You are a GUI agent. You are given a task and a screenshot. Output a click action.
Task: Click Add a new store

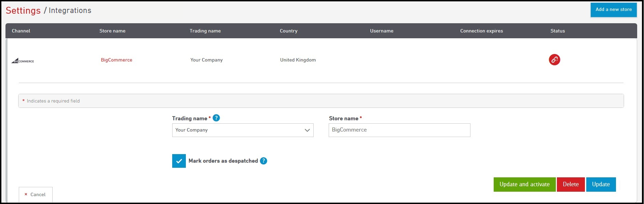(x=613, y=10)
